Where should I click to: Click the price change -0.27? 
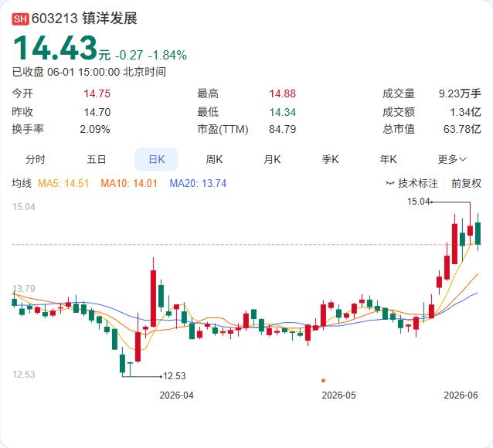129,56
